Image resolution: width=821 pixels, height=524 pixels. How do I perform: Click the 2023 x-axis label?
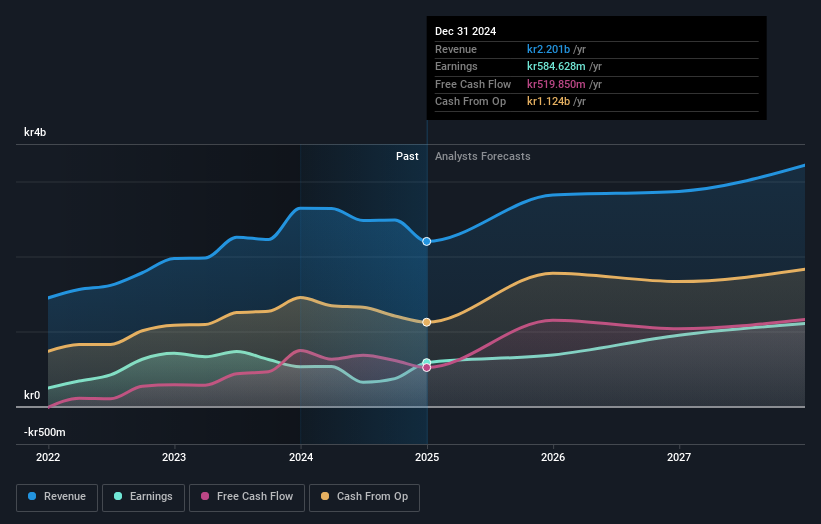pyautogui.click(x=174, y=457)
